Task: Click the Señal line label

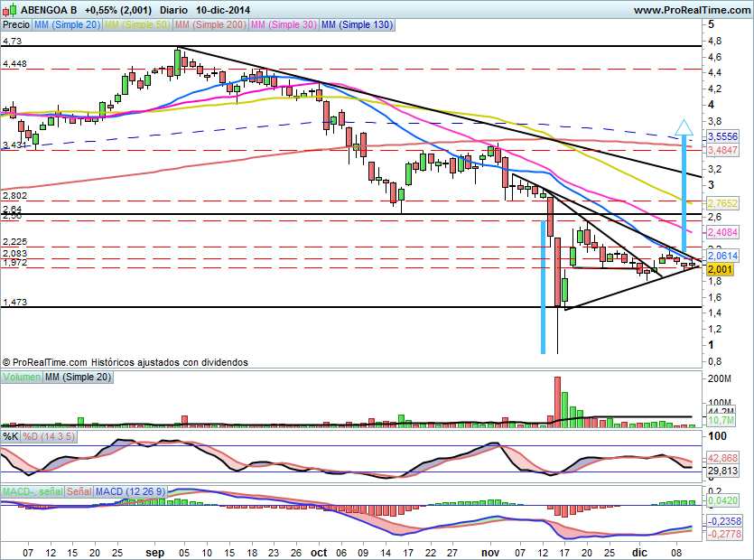Action: tap(79, 491)
